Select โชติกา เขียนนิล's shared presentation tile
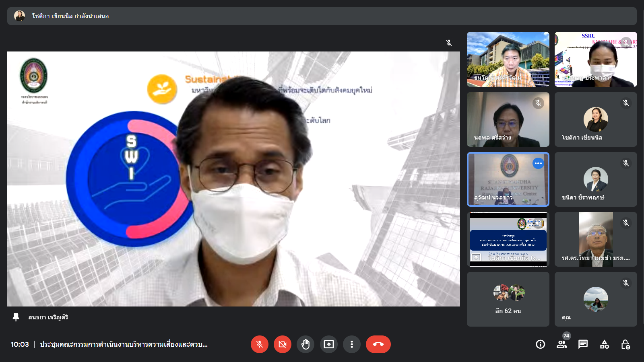The image size is (644, 362). [508, 239]
